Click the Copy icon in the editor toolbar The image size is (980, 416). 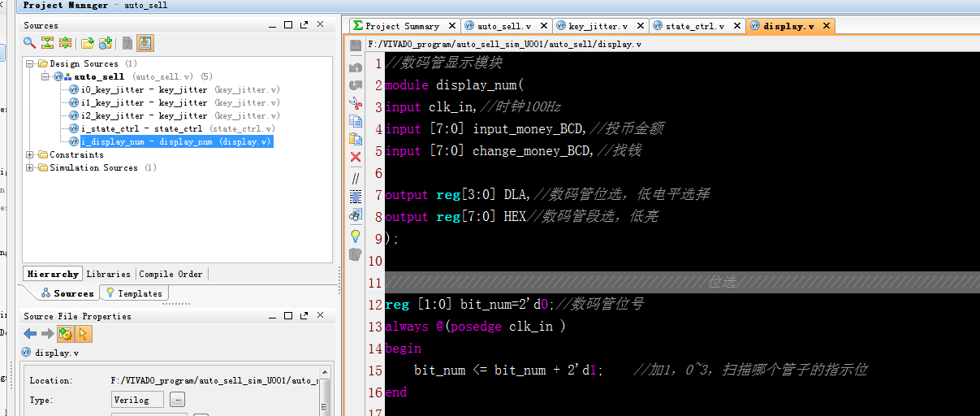pos(356,121)
